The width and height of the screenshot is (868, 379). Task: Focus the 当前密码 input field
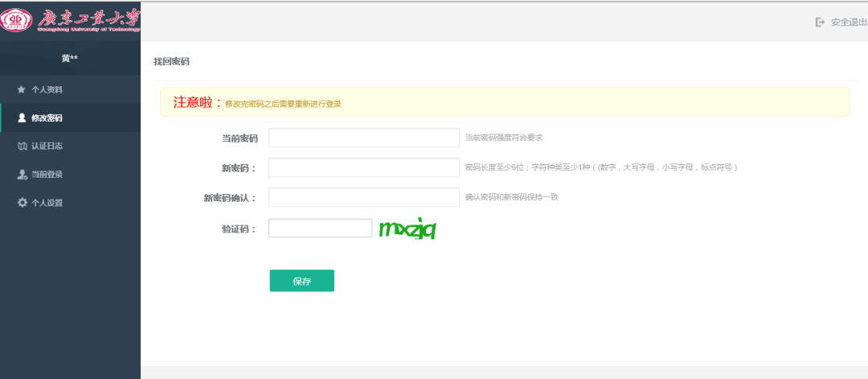364,138
